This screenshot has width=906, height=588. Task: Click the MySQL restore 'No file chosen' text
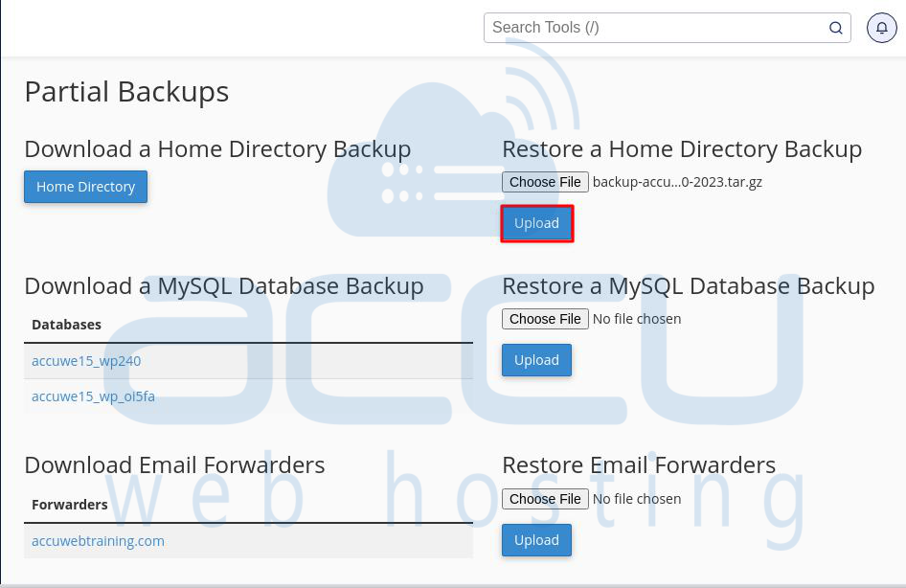(x=637, y=319)
